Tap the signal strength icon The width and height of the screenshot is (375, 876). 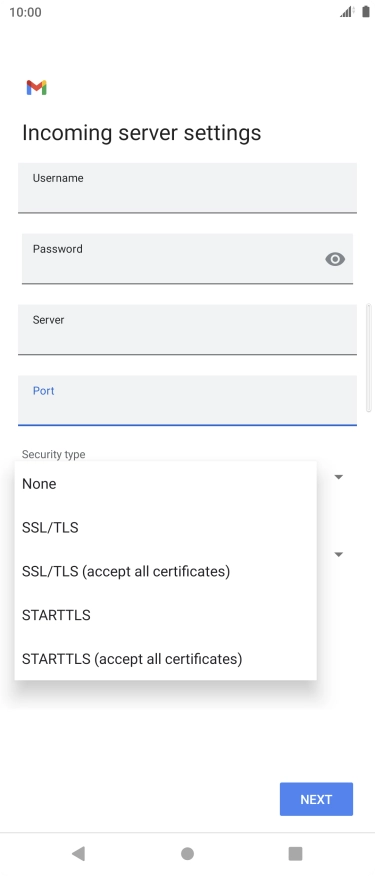pos(347,12)
